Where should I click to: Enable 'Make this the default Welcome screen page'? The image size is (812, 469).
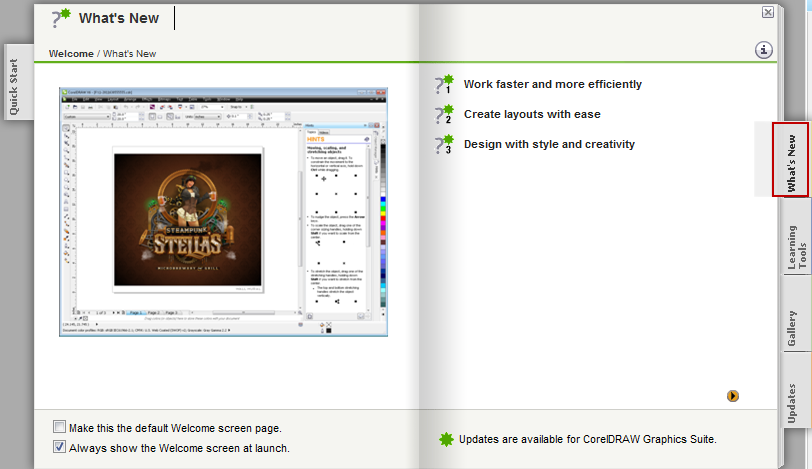coord(60,427)
